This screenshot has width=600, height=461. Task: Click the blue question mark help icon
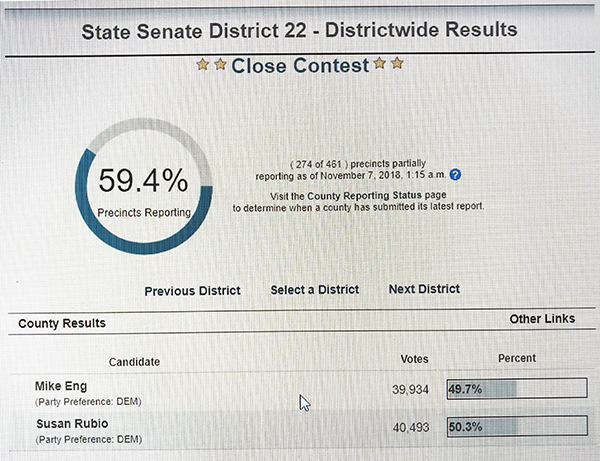pos(455,175)
